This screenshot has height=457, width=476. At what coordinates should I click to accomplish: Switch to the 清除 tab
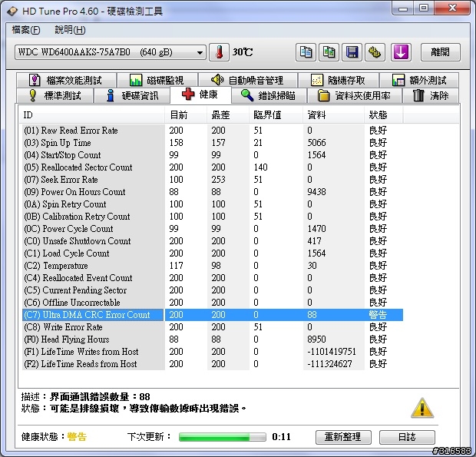tap(431, 95)
